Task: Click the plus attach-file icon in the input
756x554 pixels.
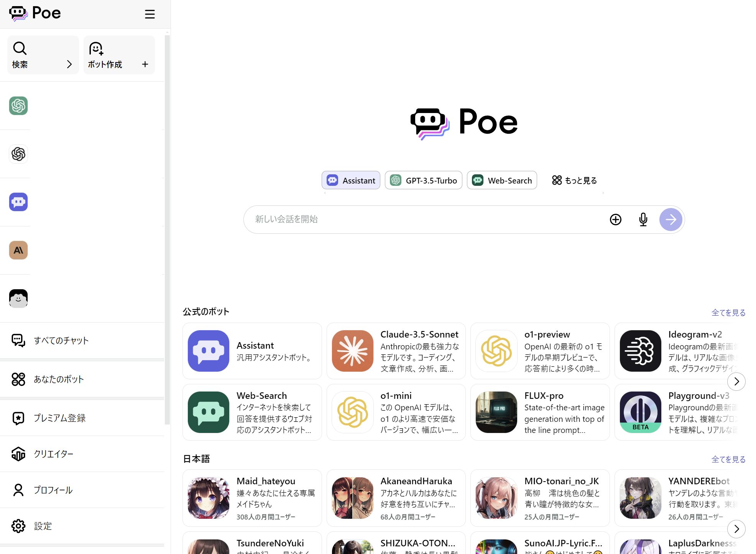Action: [x=616, y=220]
